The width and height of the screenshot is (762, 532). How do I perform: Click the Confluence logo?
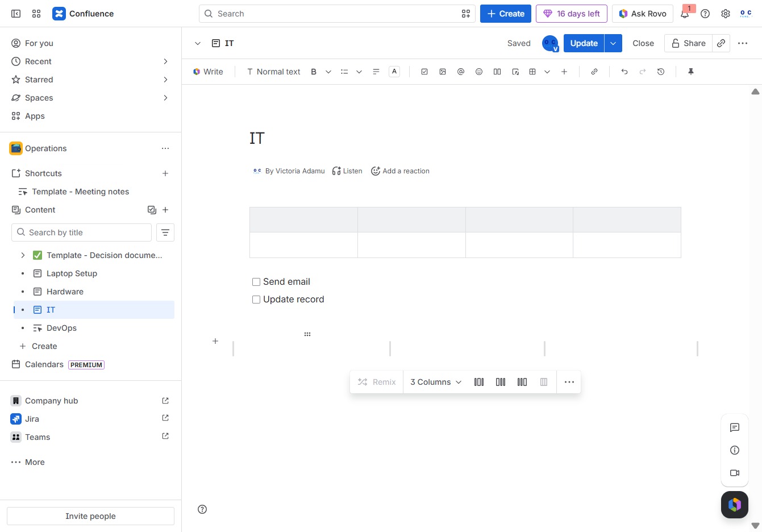(x=83, y=14)
